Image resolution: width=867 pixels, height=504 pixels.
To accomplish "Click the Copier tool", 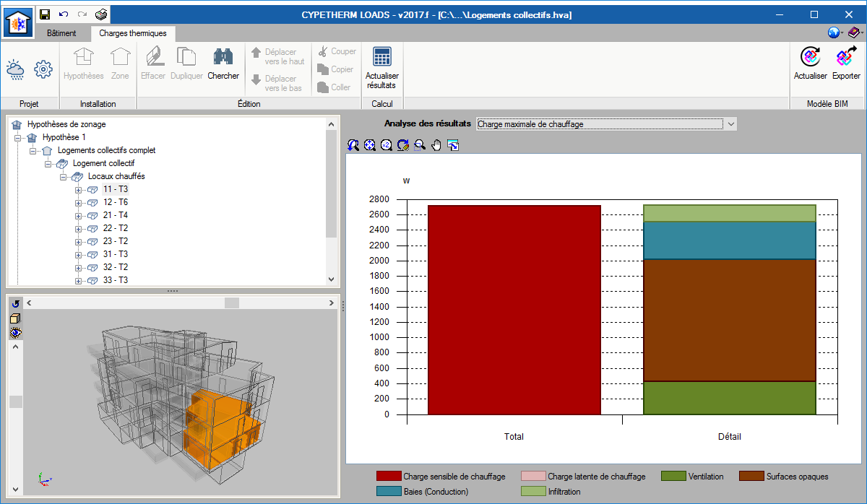I will coord(336,69).
